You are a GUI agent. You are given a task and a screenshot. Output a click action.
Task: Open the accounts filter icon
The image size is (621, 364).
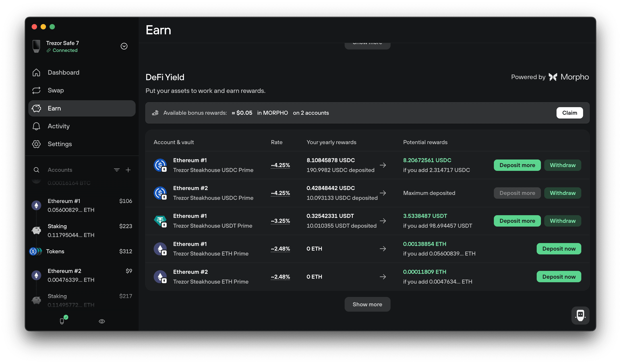pos(117,170)
